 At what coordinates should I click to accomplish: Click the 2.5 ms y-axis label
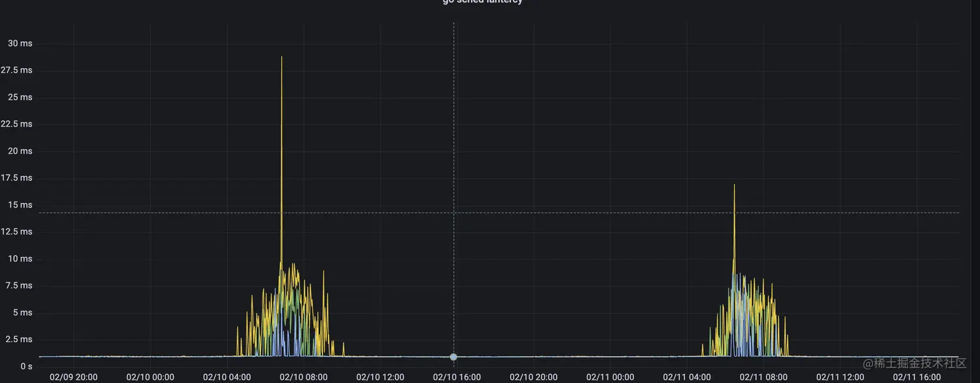coord(19,339)
